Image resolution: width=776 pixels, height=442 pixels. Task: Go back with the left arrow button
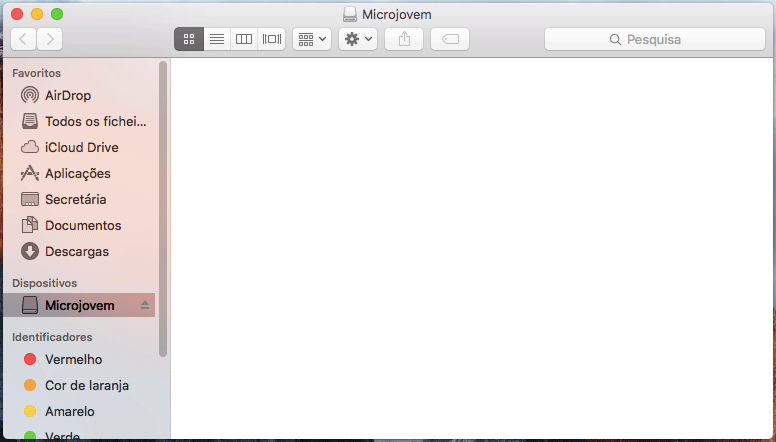click(x=23, y=39)
